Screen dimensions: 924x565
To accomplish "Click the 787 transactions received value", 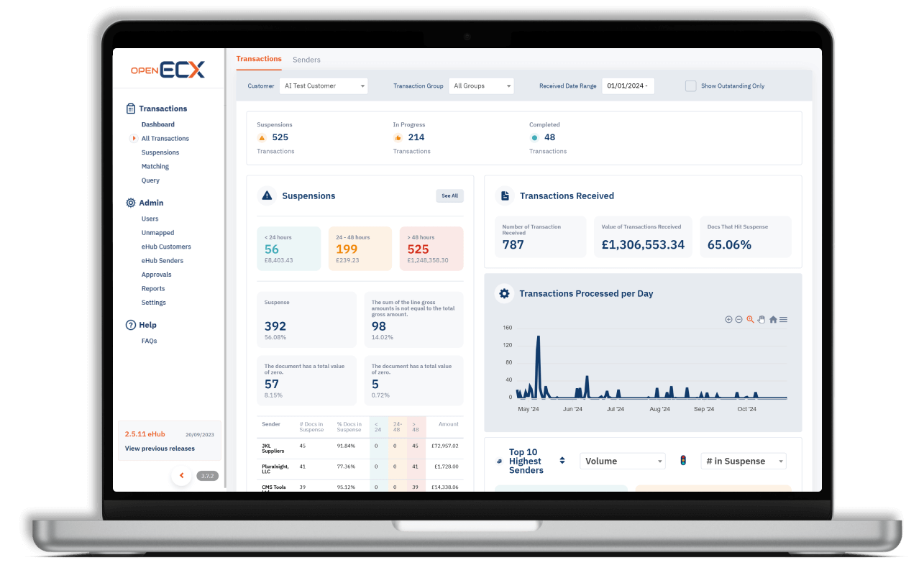I will (x=513, y=245).
